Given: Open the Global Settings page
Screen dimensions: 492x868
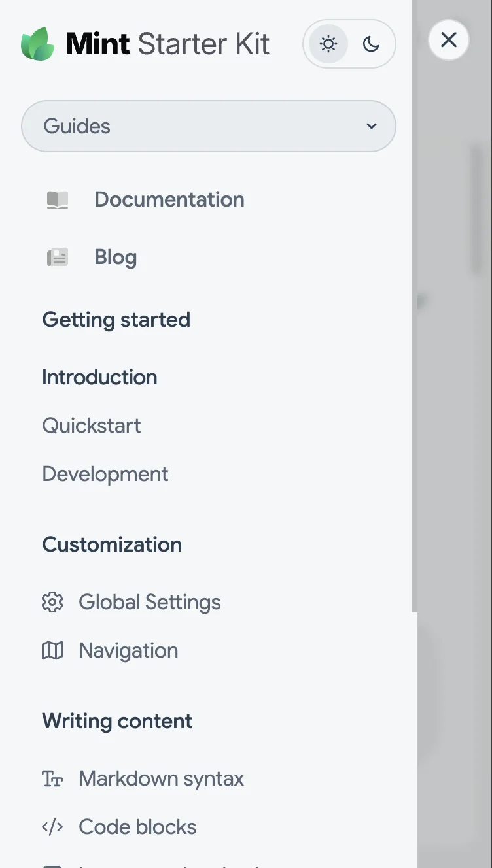Looking at the screenshot, I should click(150, 602).
